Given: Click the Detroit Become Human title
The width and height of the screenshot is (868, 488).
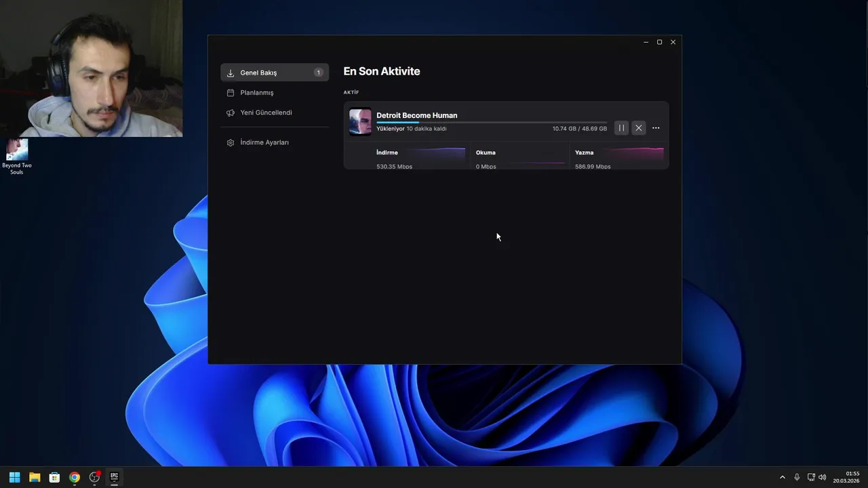Looking at the screenshot, I should pos(416,115).
